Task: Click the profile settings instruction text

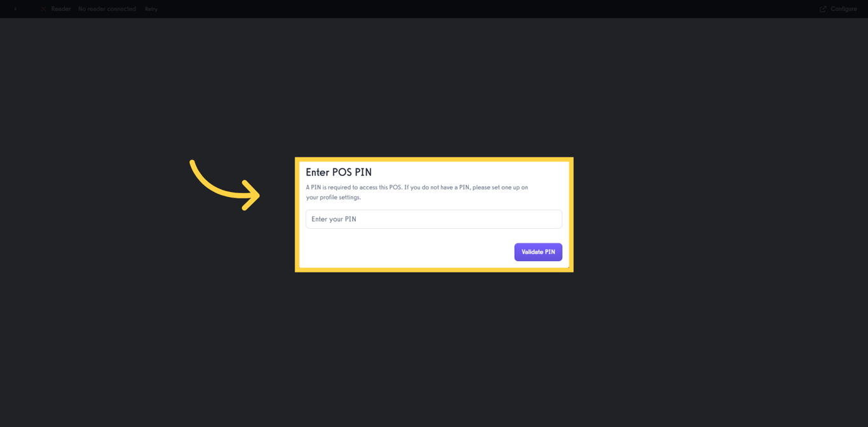Action: (x=416, y=192)
